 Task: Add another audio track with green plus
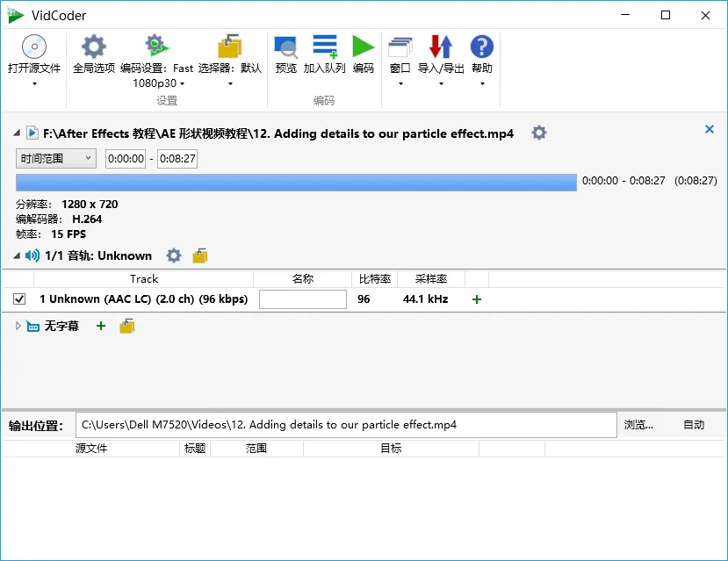pos(476,298)
